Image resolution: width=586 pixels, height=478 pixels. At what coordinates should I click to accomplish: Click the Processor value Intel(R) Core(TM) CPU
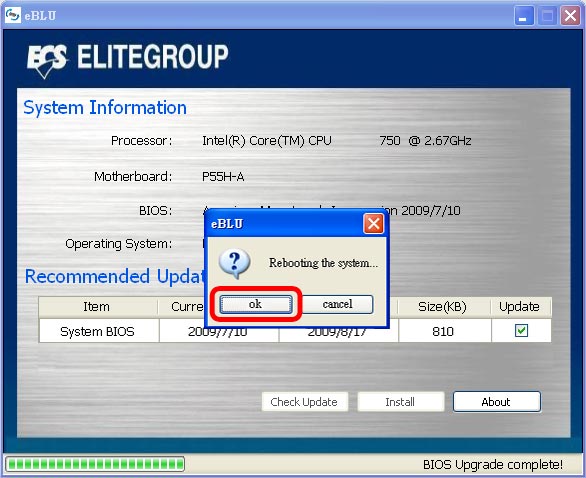(x=267, y=141)
